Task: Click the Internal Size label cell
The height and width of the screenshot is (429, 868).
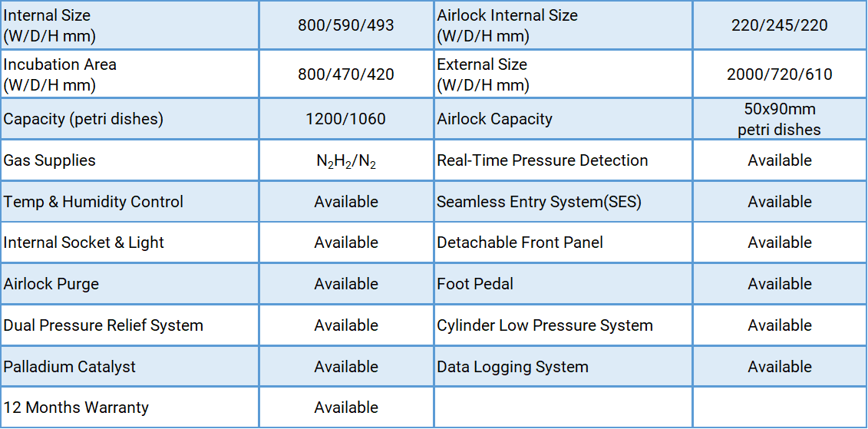Action: pyautogui.click(x=130, y=25)
